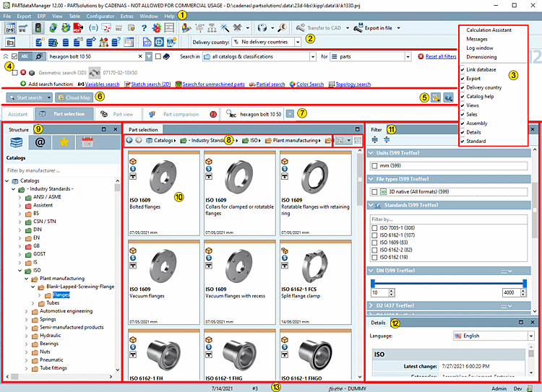Click the table view toolbar icon

(129, 42)
